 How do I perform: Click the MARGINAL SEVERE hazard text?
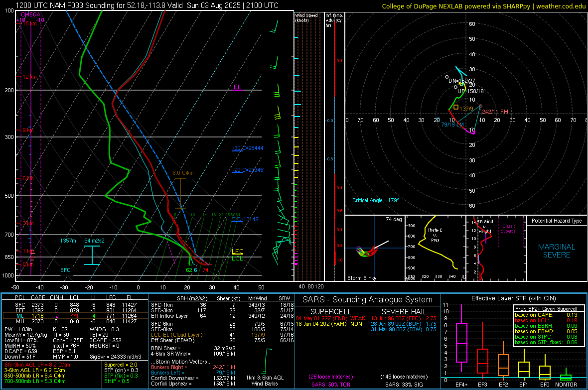tap(557, 251)
